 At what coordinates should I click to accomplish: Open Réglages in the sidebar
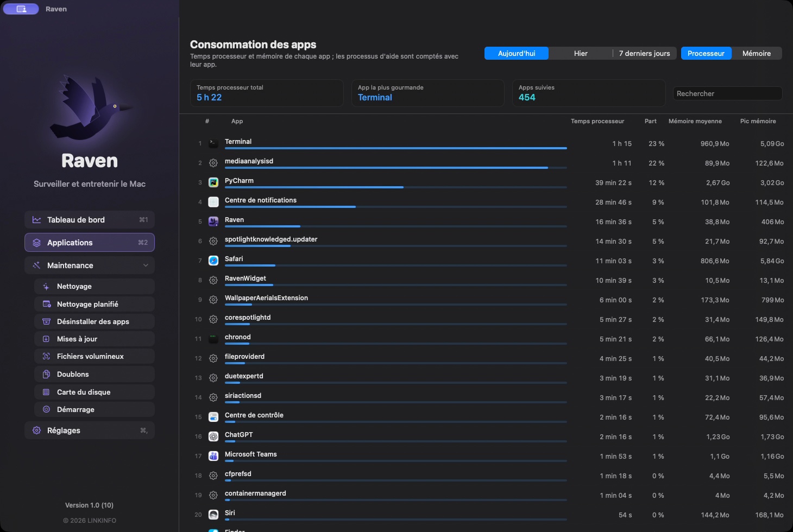pyautogui.click(x=90, y=430)
